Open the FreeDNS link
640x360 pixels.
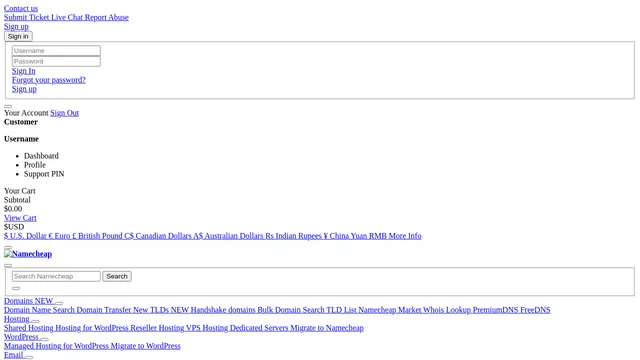[535, 310]
